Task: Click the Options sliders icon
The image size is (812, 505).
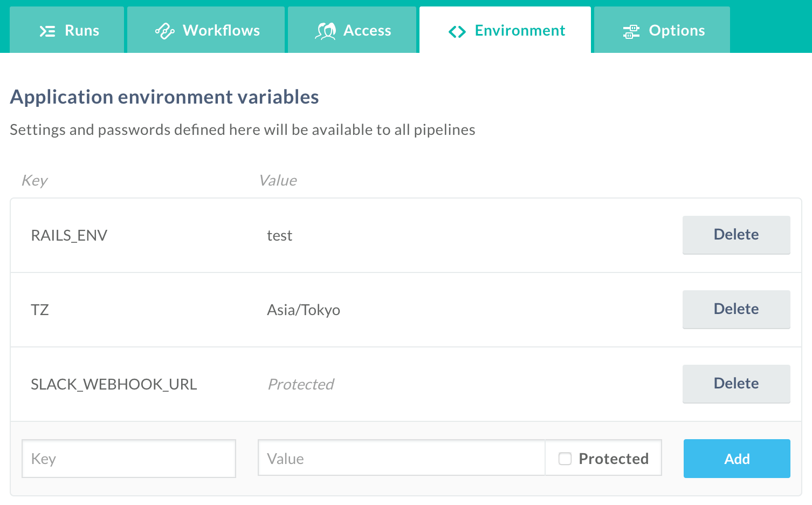Action: (631, 31)
